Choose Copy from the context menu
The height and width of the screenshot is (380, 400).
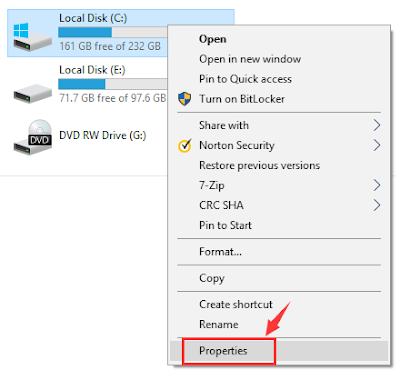(212, 278)
